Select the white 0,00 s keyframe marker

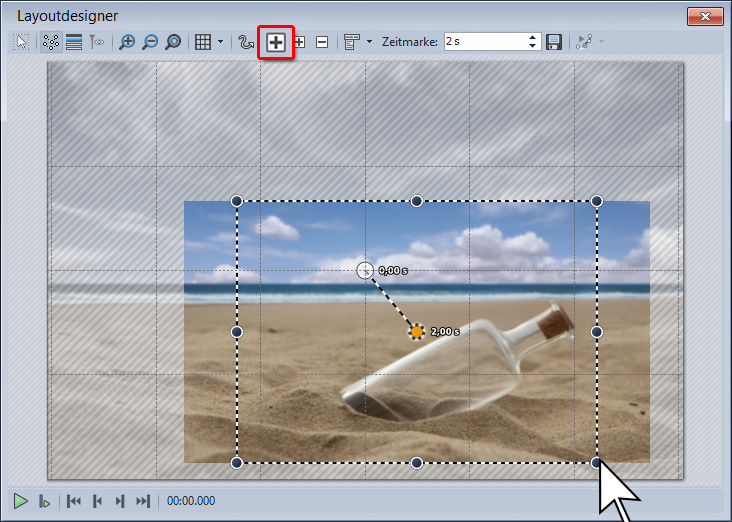click(365, 270)
